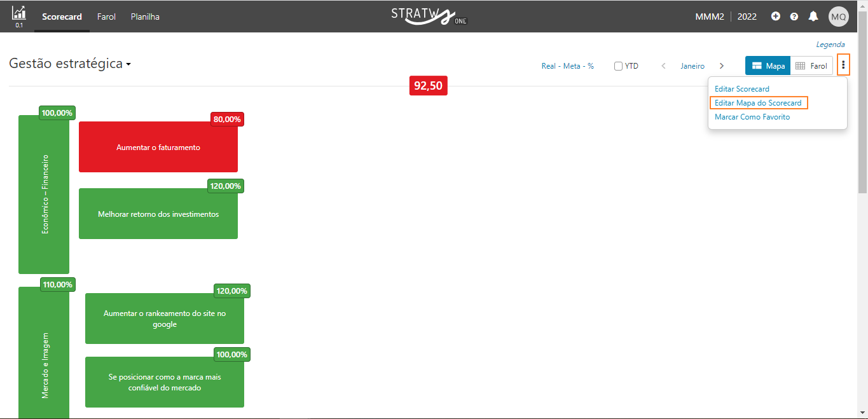The width and height of the screenshot is (868, 419).
Task: Click the STRATWs ONE center logo
Action: 429,15
